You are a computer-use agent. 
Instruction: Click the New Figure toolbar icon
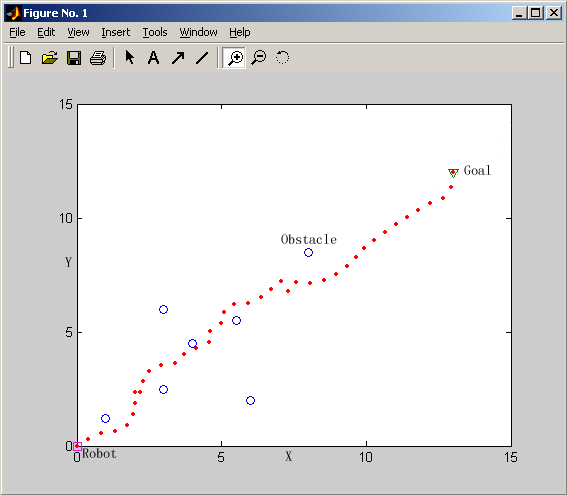[x=26, y=57]
